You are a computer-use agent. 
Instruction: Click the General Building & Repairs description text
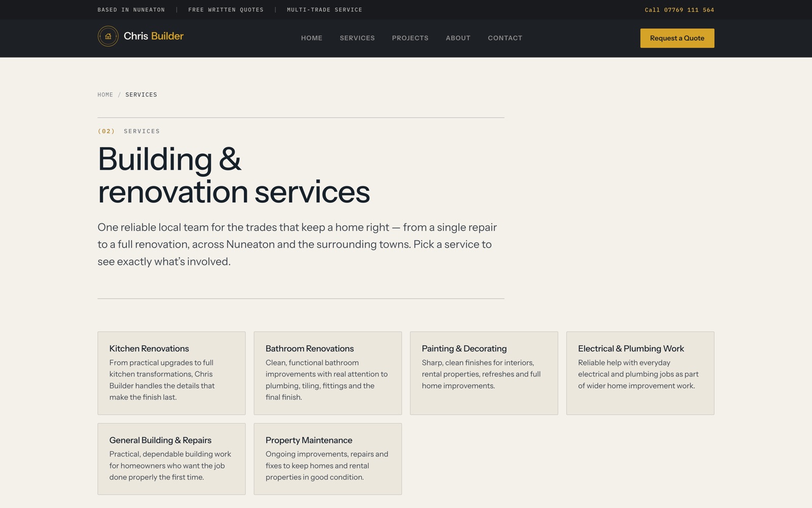pos(171,466)
